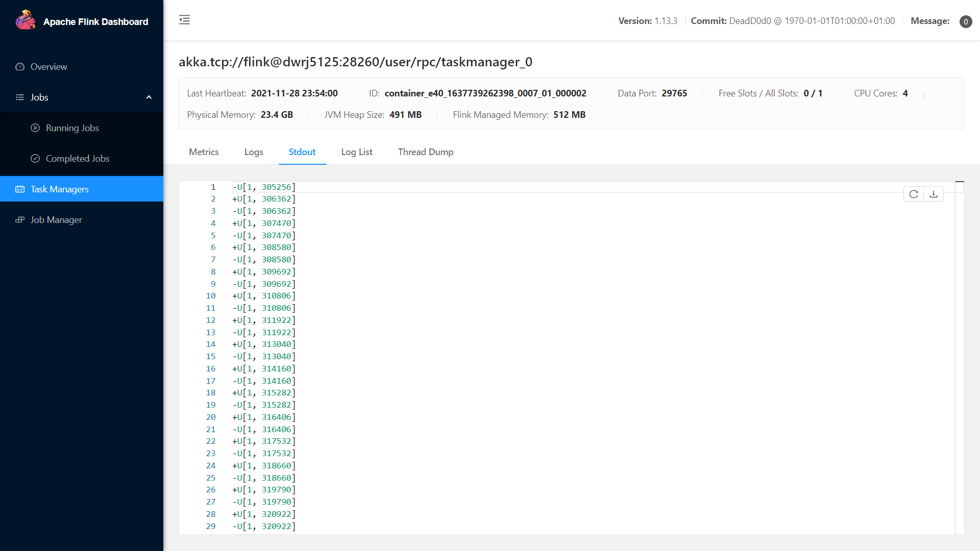This screenshot has width=980, height=551.
Task: Click line 1 of stdout output
Action: coord(264,187)
